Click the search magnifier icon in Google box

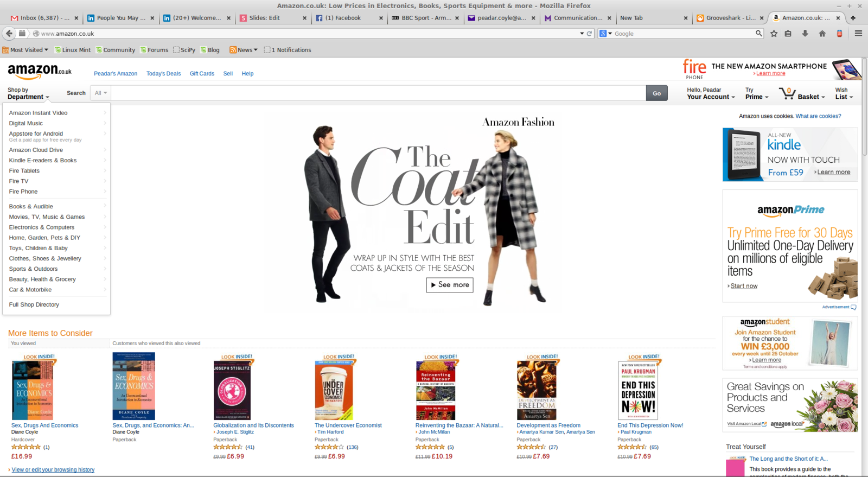(x=758, y=34)
